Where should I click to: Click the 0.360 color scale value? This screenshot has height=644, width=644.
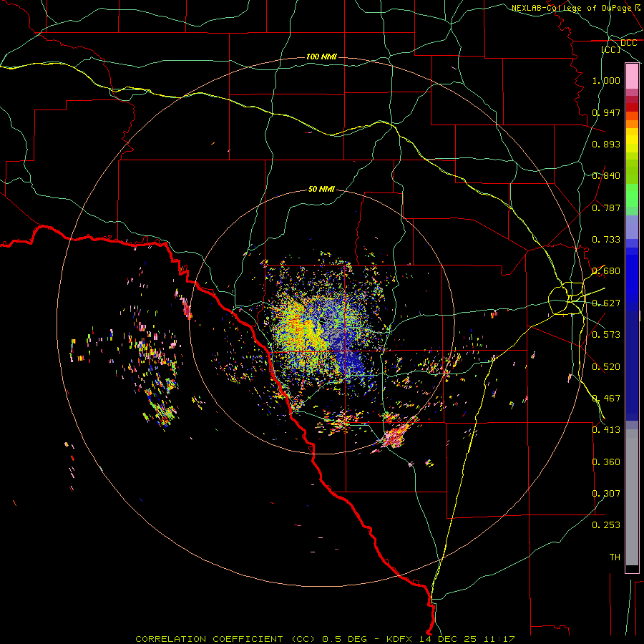coord(606,462)
